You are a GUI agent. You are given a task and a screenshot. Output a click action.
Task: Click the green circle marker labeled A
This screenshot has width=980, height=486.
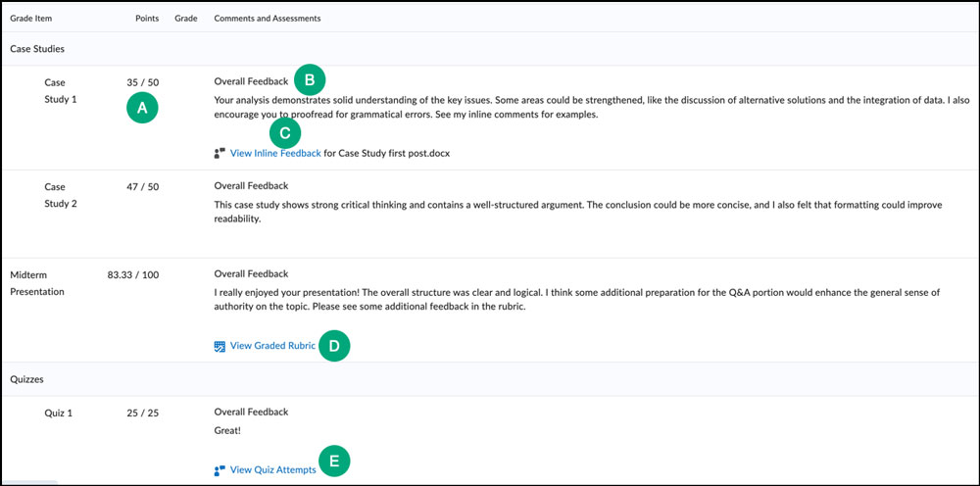click(x=143, y=110)
